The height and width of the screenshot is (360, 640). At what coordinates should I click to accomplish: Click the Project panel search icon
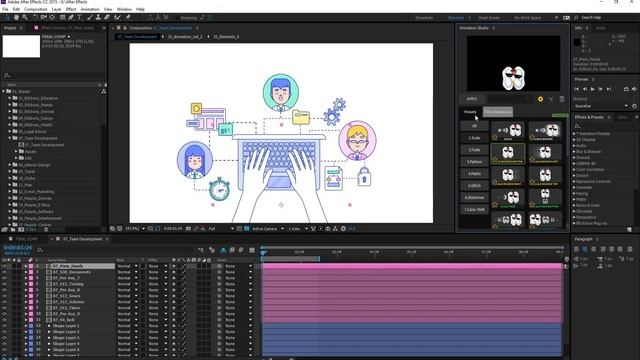tap(7, 76)
